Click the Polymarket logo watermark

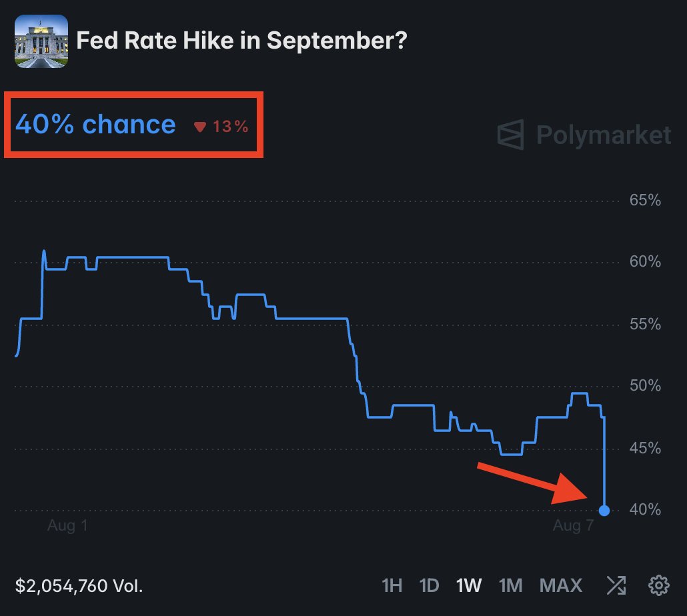tap(511, 135)
